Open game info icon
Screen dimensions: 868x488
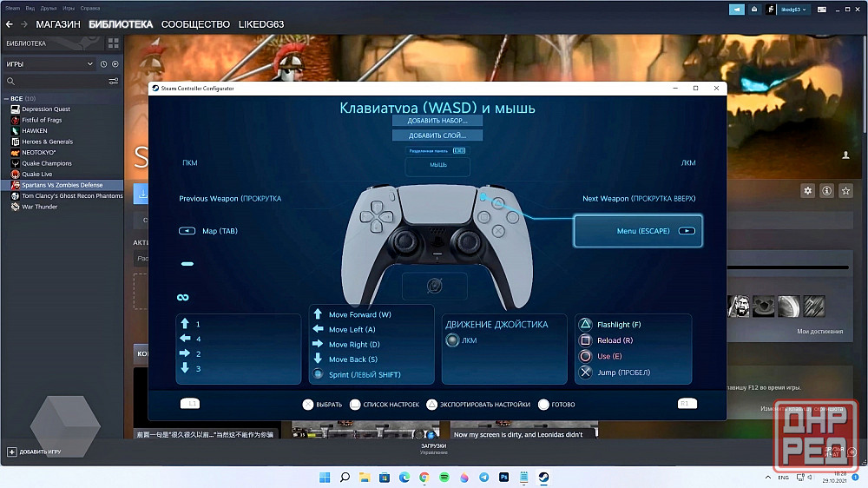tap(826, 190)
